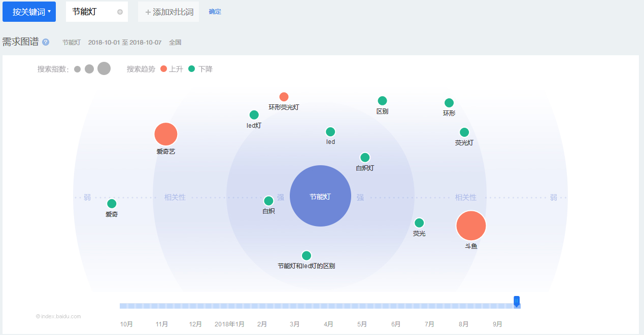This screenshot has width=644, height=335.
Task: Toggle the 上升 rising trend legend
Action: (x=171, y=69)
